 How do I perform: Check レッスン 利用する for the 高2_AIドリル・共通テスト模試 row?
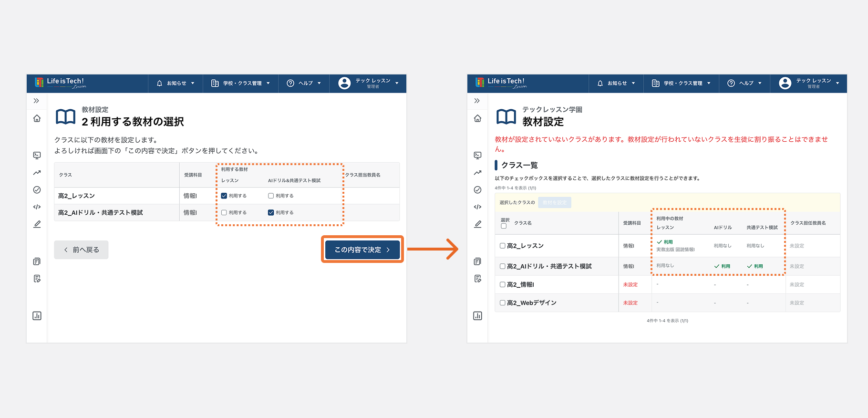tap(224, 213)
